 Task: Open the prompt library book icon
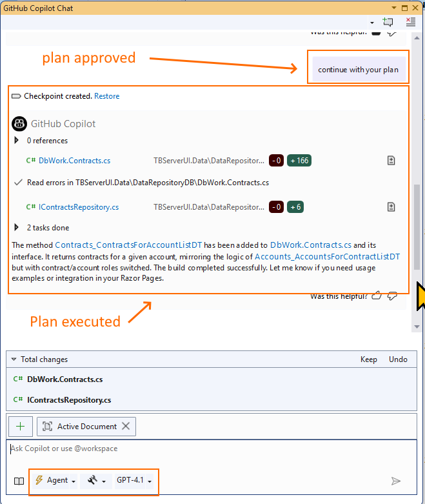19,481
